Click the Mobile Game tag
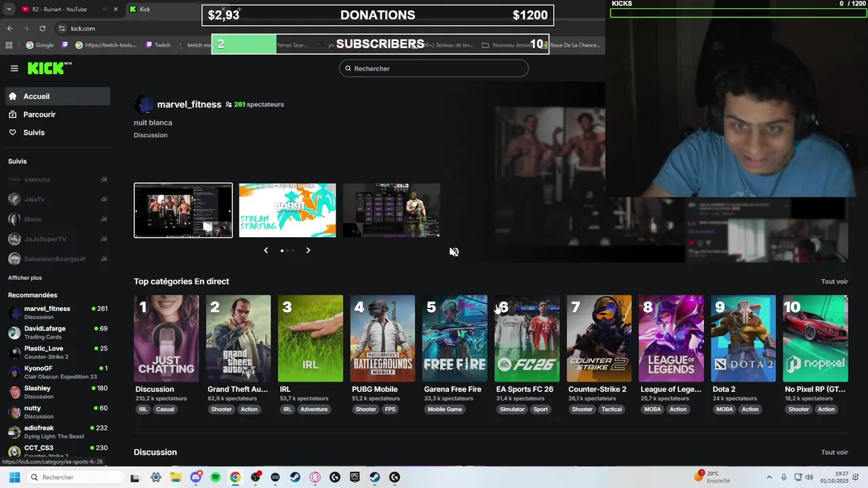This screenshot has width=868, height=488. 445,409
